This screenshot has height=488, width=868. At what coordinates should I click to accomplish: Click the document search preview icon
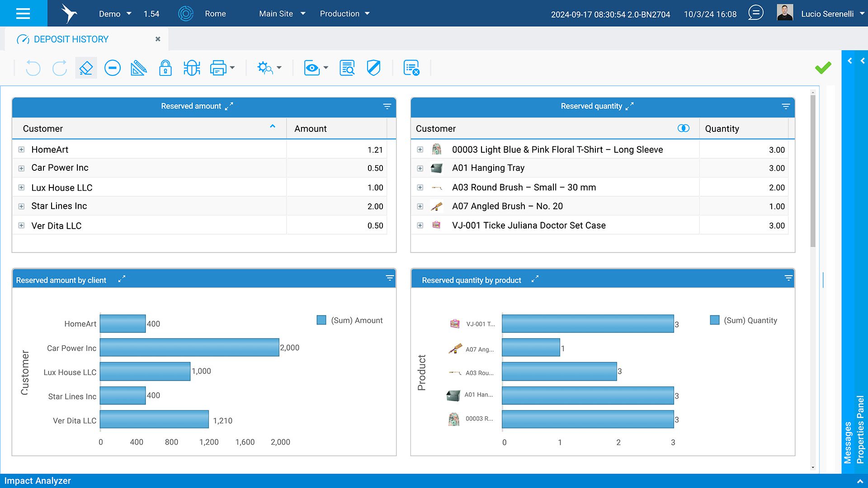click(347, 68)
